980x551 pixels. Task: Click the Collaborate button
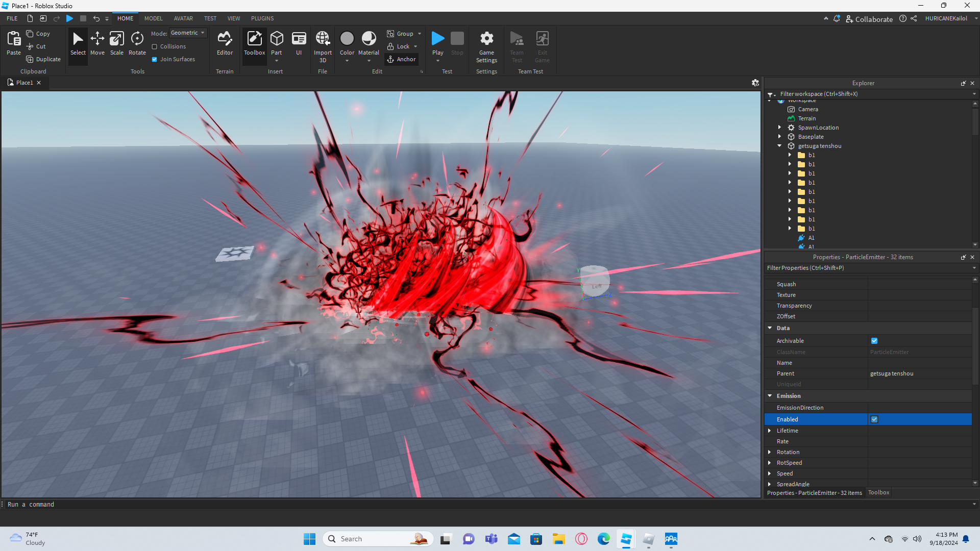(869, 19)
